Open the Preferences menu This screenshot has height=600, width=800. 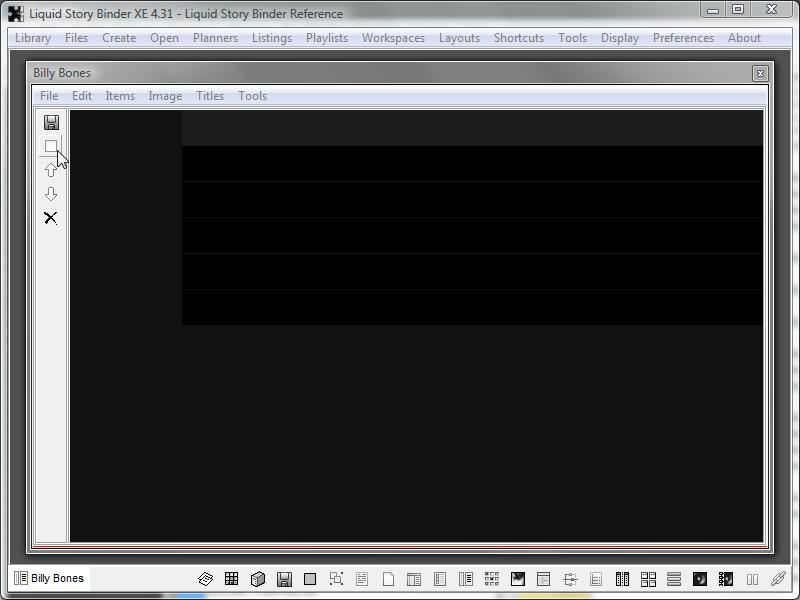pos(683,38)
